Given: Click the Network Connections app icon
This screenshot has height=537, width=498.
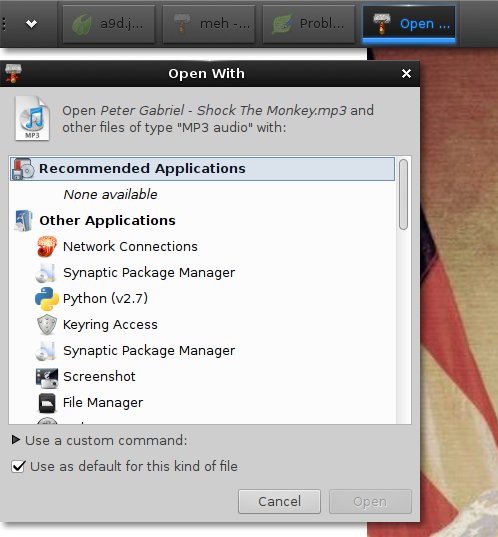Looking at the screenshot, I should coord(47,246).
